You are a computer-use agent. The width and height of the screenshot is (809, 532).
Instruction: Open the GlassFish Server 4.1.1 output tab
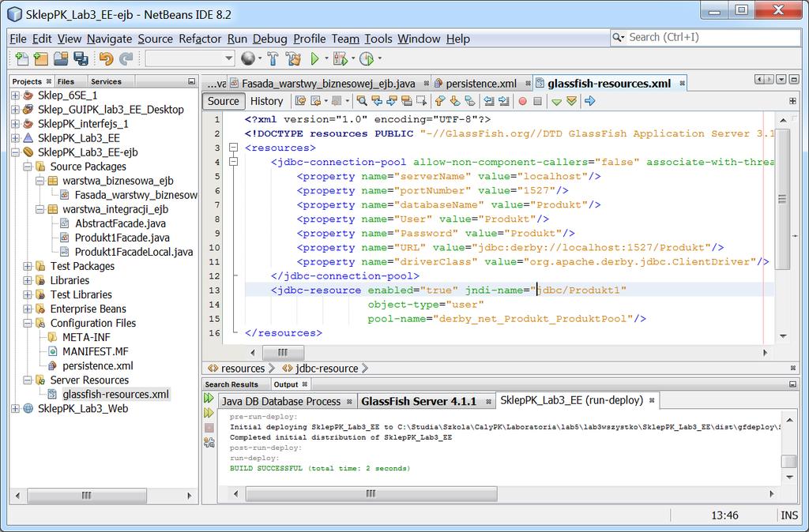point(419,402)
